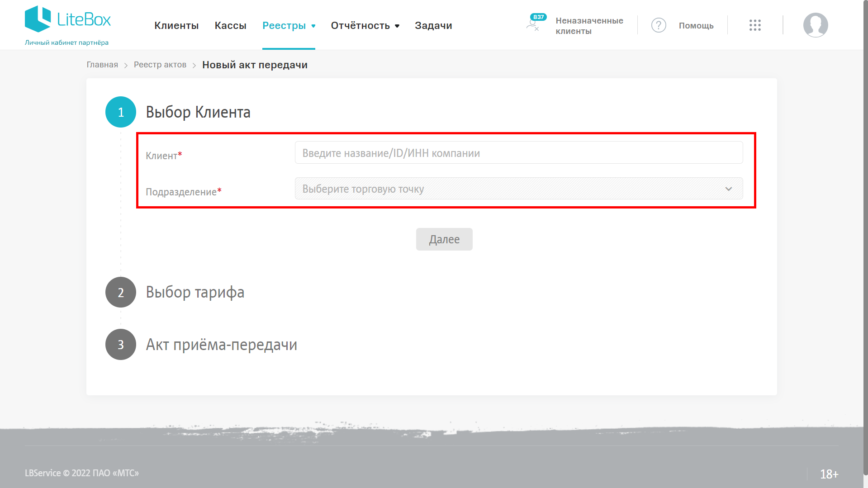Expand the Отчётность dropdown menu
868x488 pixels.
click(365, 25)
